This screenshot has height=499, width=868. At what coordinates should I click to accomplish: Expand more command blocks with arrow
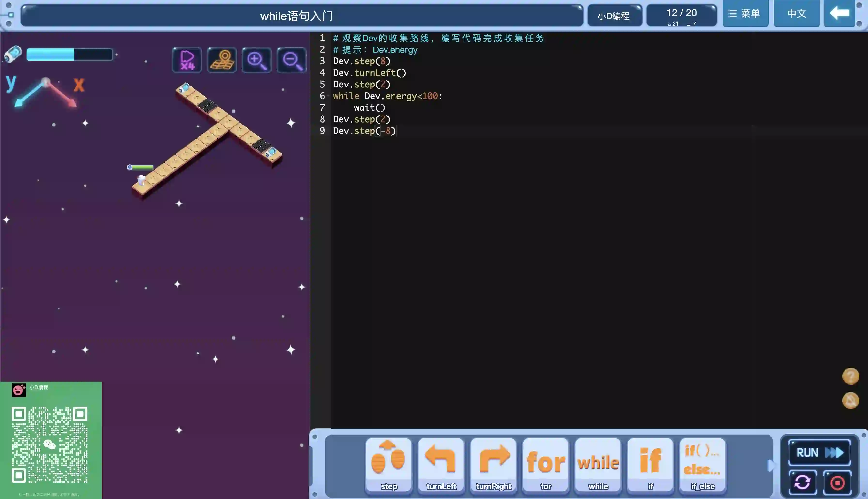pyautogui.click(x=771, y=465)
